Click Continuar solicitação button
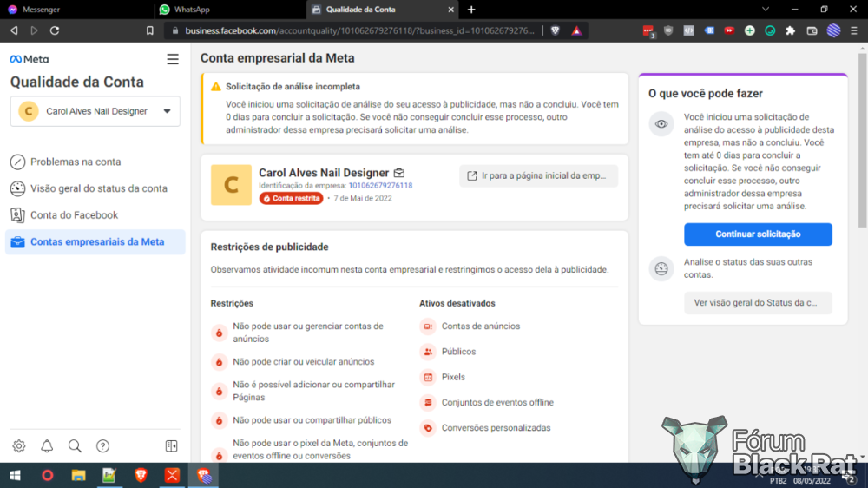The image size is (868, 488). pos(758,234)
